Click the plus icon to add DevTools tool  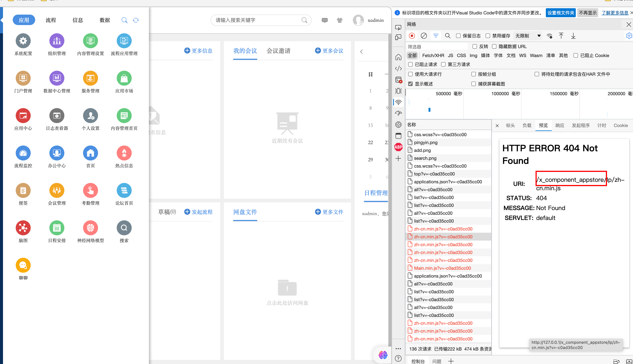click(x=398, y=158)
